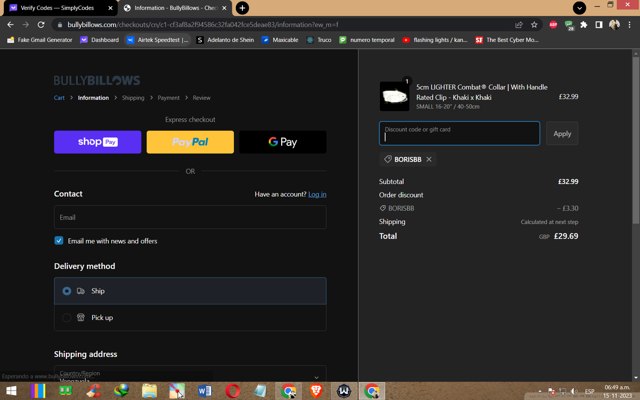Expand the Country/Region dropdown

190,375
